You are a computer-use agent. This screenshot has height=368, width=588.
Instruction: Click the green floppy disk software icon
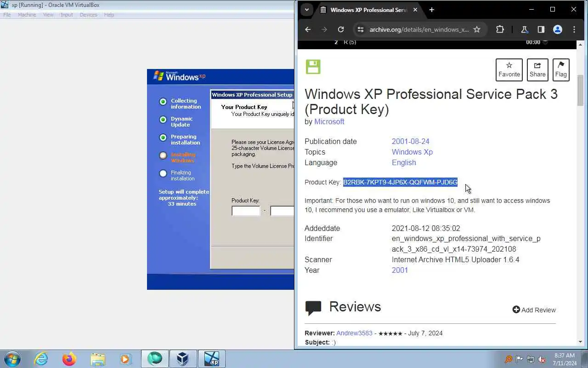tap(313, 67)
